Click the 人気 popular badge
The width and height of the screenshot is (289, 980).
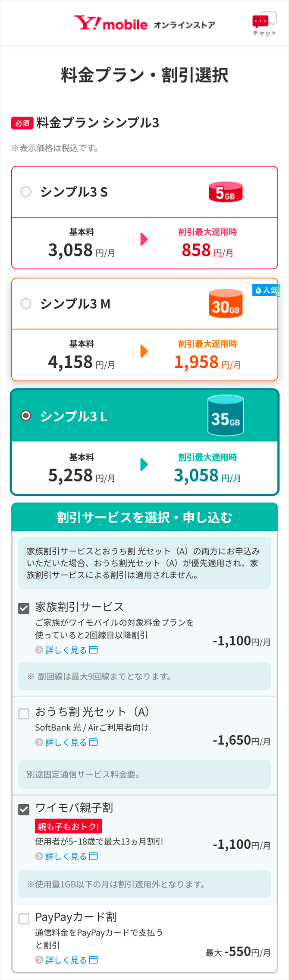point(266,290)
